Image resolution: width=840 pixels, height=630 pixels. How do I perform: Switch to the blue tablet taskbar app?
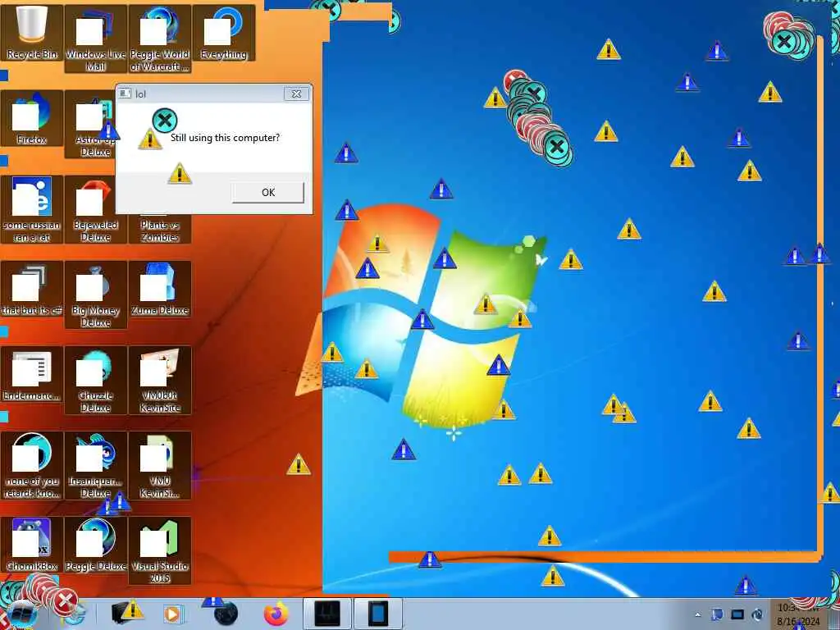coord(377,614)
